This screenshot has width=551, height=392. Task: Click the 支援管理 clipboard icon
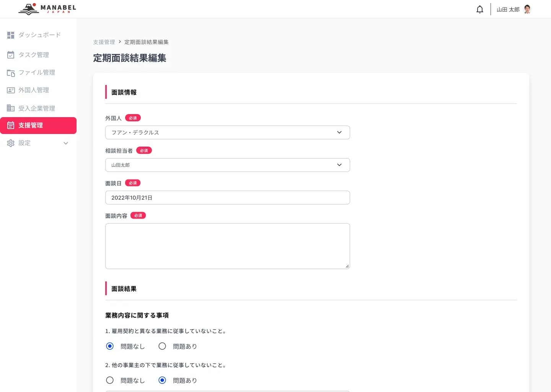[10, 125]
